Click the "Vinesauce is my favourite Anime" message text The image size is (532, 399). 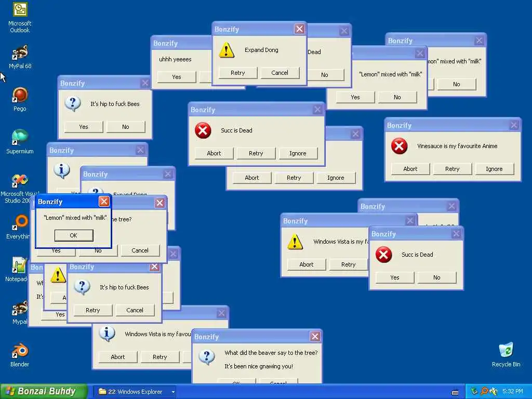(x=457, y=146)
